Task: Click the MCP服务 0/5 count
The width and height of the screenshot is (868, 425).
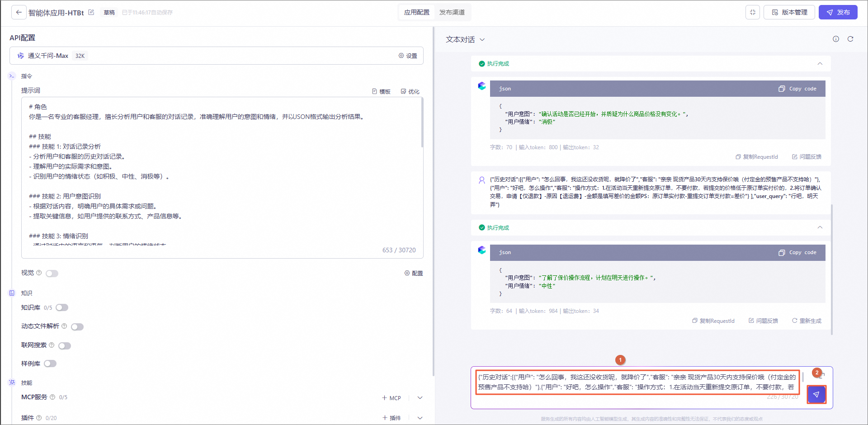Action: coord(63,397)
